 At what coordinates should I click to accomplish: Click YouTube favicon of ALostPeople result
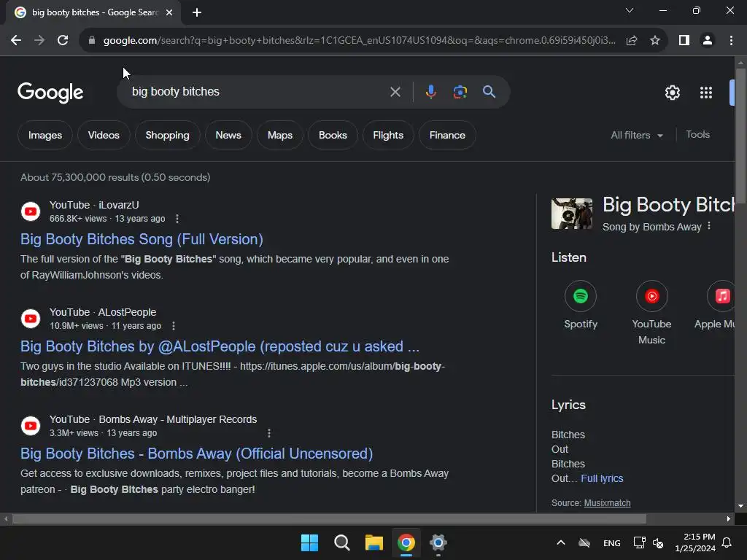tap(31, 319)
